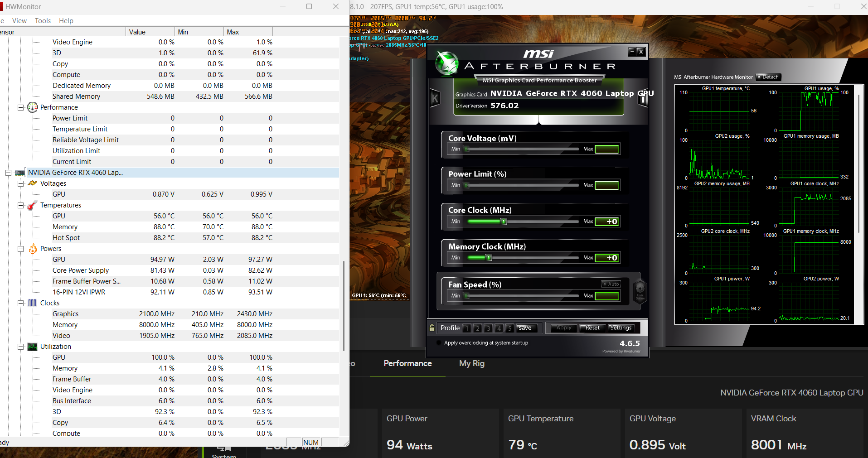The image size is (868, 458).
Task: Collapse the NVIDIA GeForce RTX 4060 node
Action: click(8, 173)
